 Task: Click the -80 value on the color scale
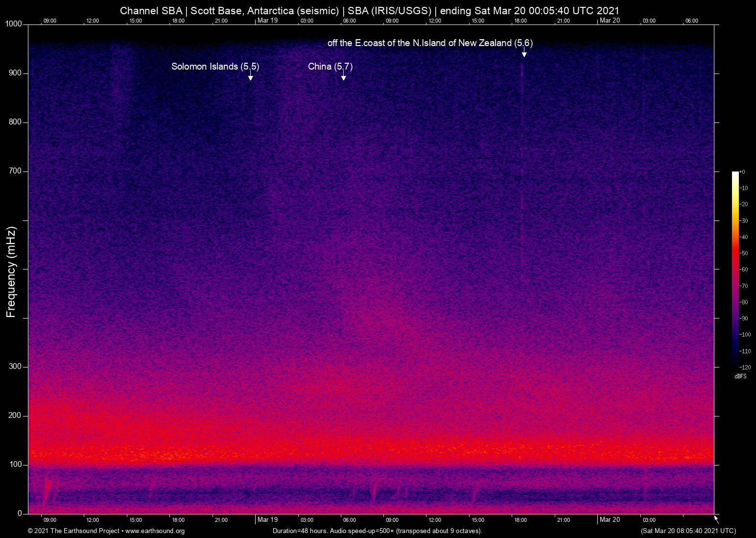(x=744, y=302)
